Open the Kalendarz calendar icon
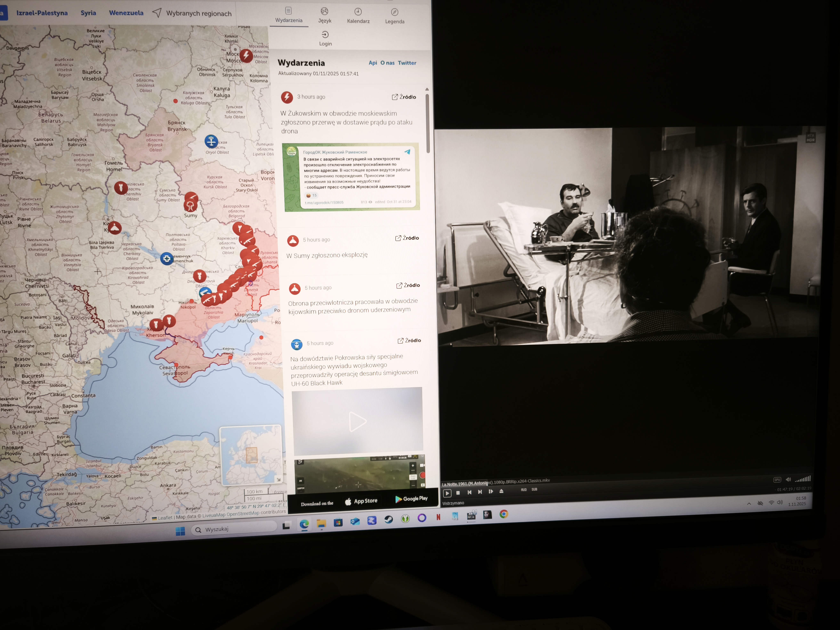840x630 pixels. [358, 12]
